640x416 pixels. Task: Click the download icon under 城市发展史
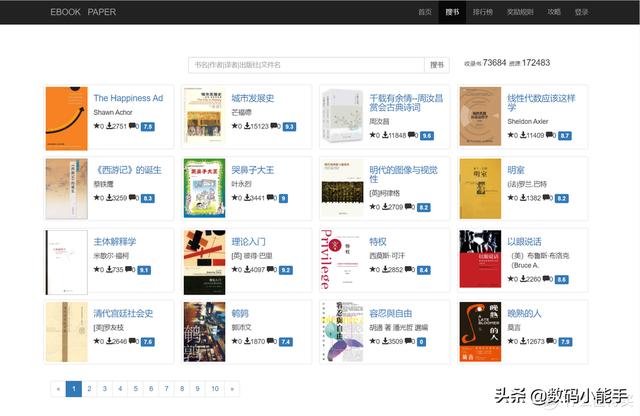246,127
